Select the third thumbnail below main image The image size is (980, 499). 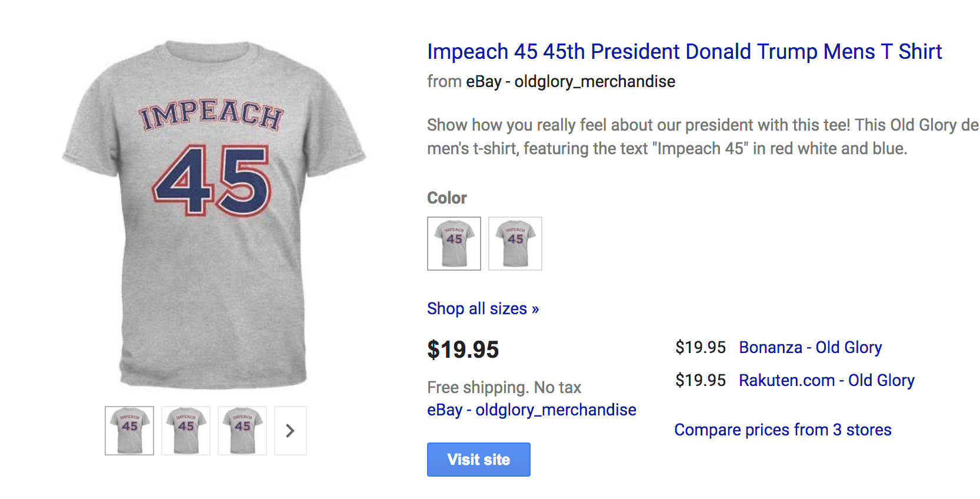tap(242, 431)
